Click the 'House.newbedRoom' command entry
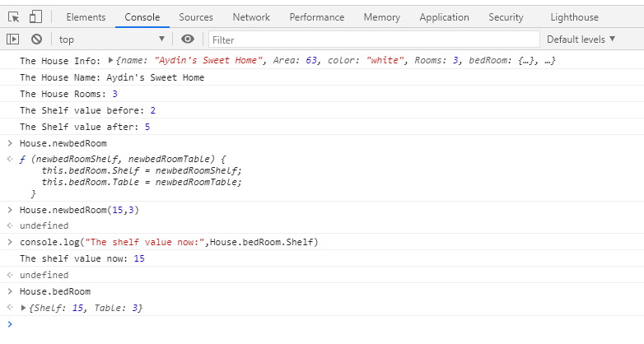This screenshot has width=644, height=344. [63, 143]
